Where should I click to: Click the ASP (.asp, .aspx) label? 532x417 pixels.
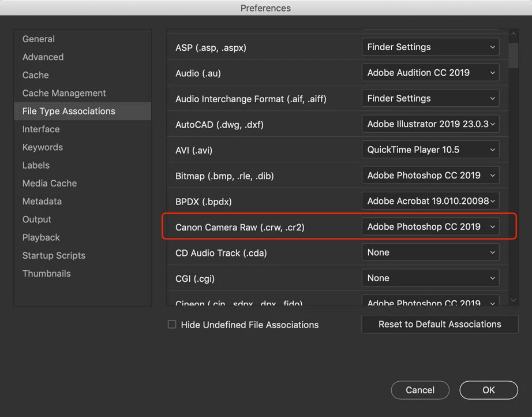coord(211,47)
